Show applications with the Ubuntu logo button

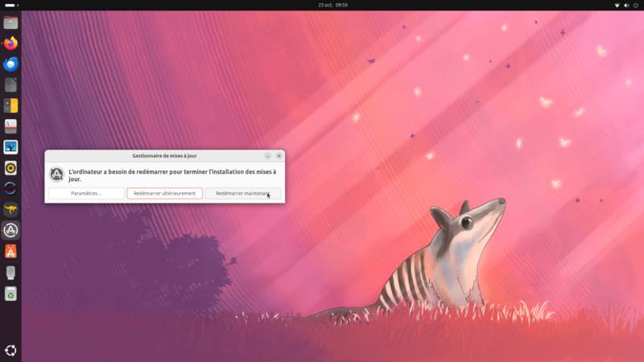pyautogui.click(x=10, y=350)
